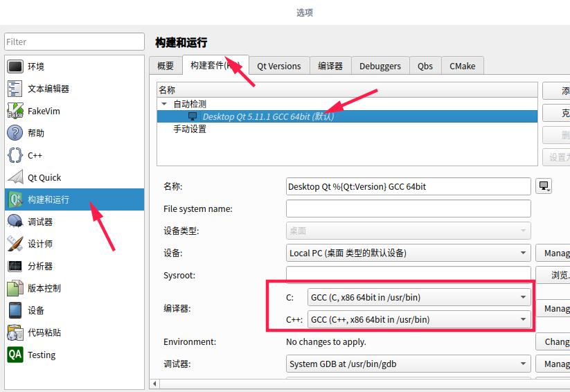Open the 调试器 bug icon
The height and width of the screenshot is (392, 570).
[15, 222]
